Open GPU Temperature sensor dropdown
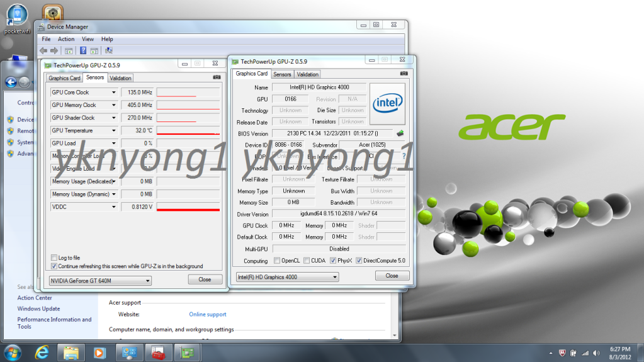This screenshot has height=362, width=644. point(114,131)
